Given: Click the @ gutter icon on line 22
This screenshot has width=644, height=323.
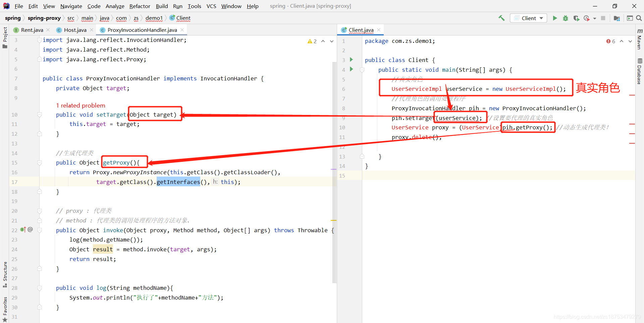Looking at the screenshot, I should pyautogui.click(x=30, y=230).
